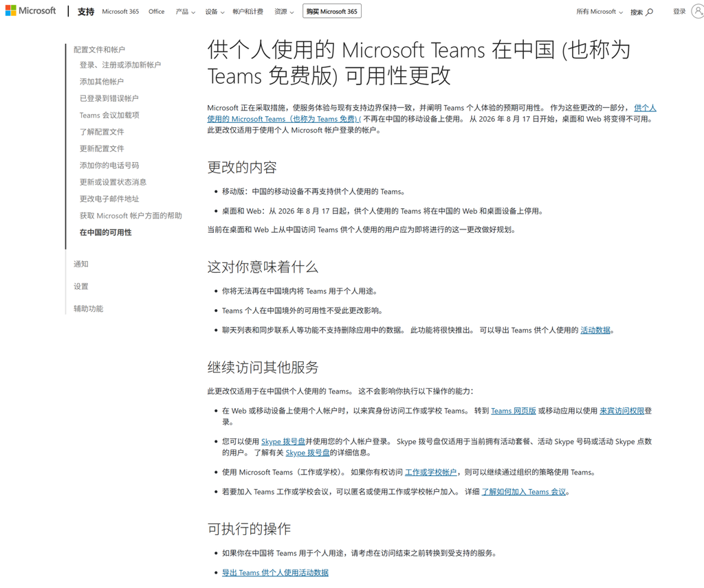704x588 pixels.
Task: Click the bullet beginning 移动版：
Action: pos(313,192)
